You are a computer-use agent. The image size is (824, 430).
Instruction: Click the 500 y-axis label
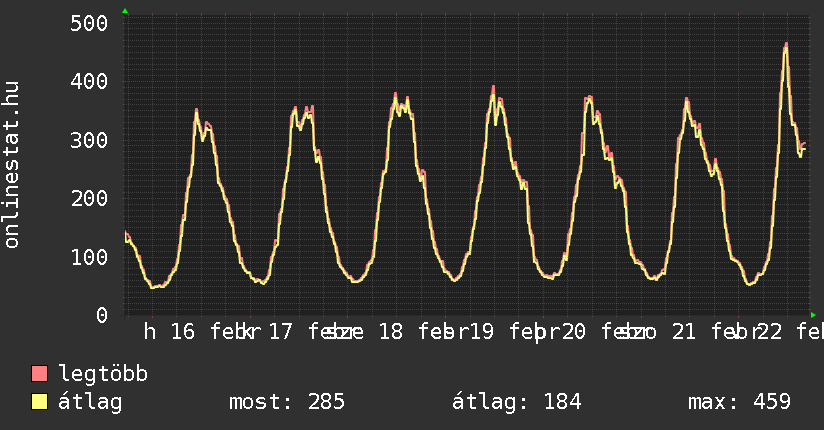pyautogui.click(x=88, y=23)
